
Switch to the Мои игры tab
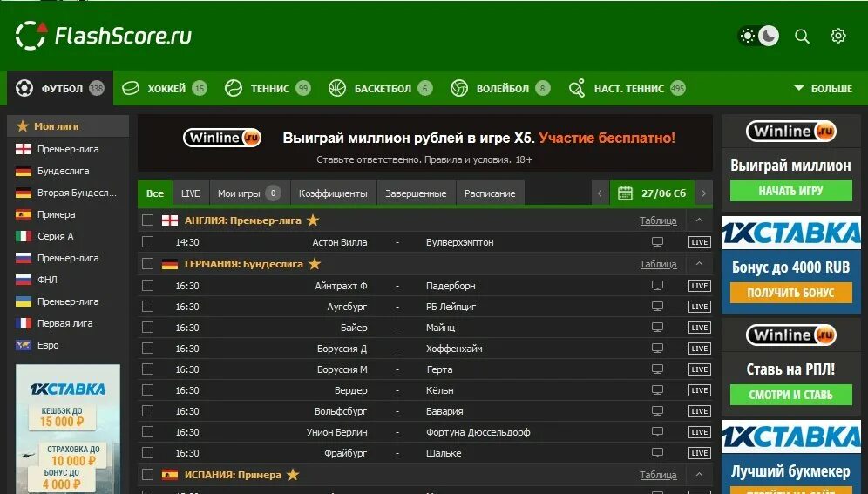tap(249, 193)
